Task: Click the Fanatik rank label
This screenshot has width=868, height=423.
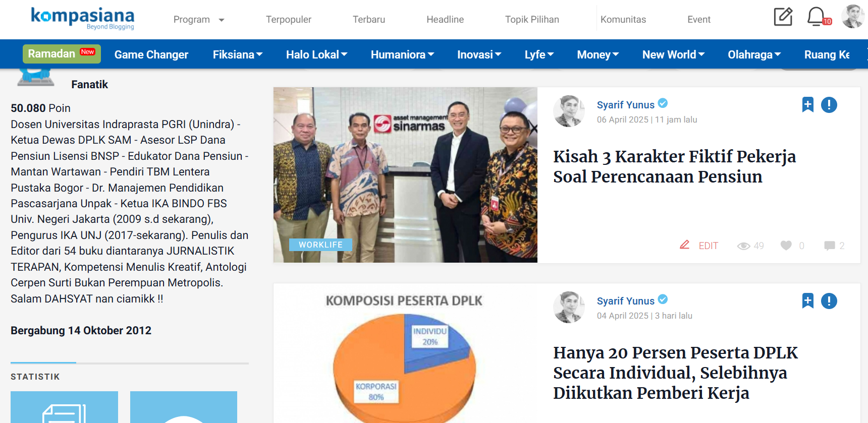Action: pos(89,84)
